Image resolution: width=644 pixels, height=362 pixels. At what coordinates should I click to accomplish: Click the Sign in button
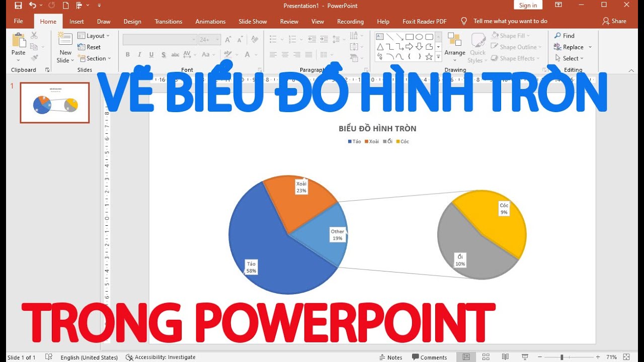click(x=528, y=6)
